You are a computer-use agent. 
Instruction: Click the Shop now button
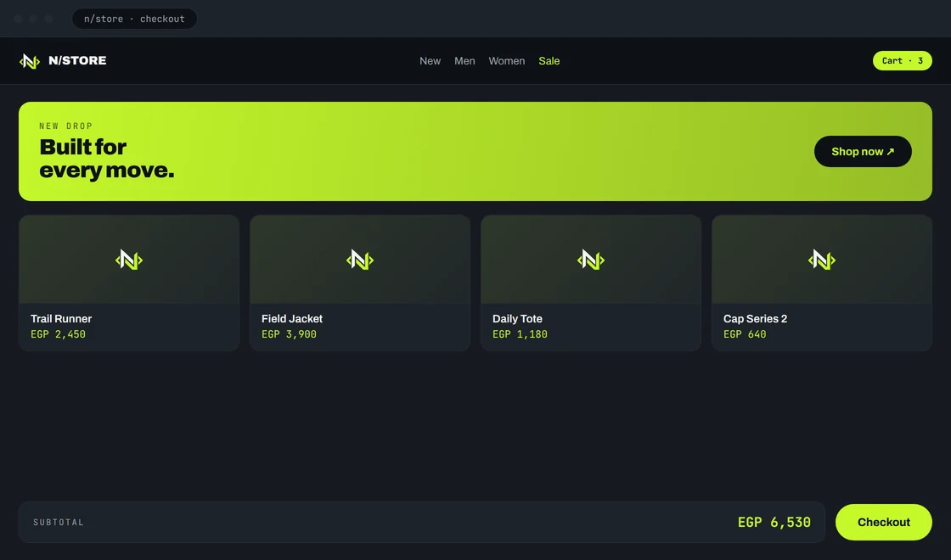863,152
